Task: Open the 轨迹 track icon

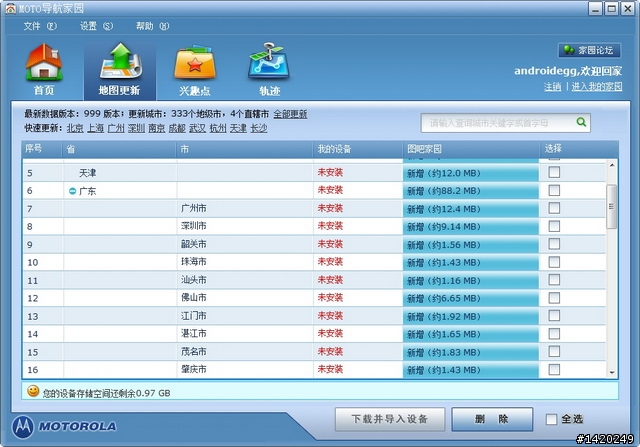Action: click(x=270, y=69)
